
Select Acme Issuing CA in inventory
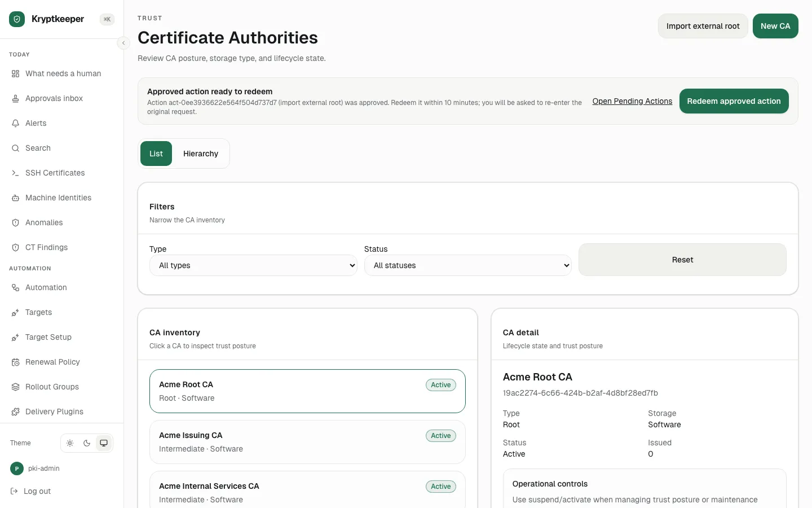(307, 442)
